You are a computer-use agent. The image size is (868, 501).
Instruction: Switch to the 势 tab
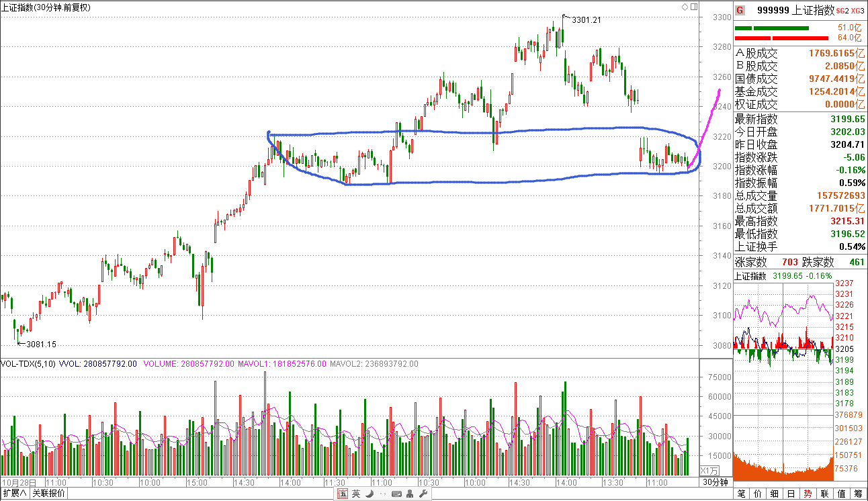pyautogui.click(x=808, y=494)
